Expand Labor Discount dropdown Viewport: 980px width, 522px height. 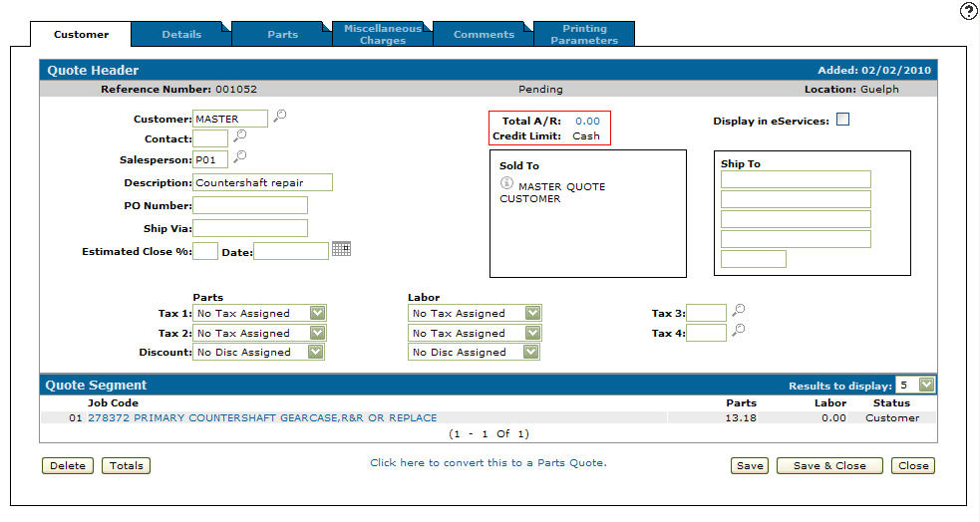pos(474,353)
